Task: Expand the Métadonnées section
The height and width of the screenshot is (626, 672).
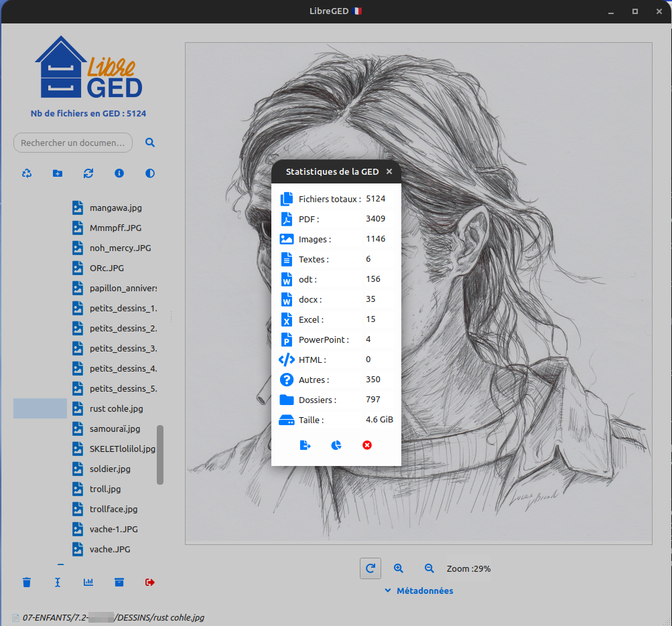Action: coord(419,591)
